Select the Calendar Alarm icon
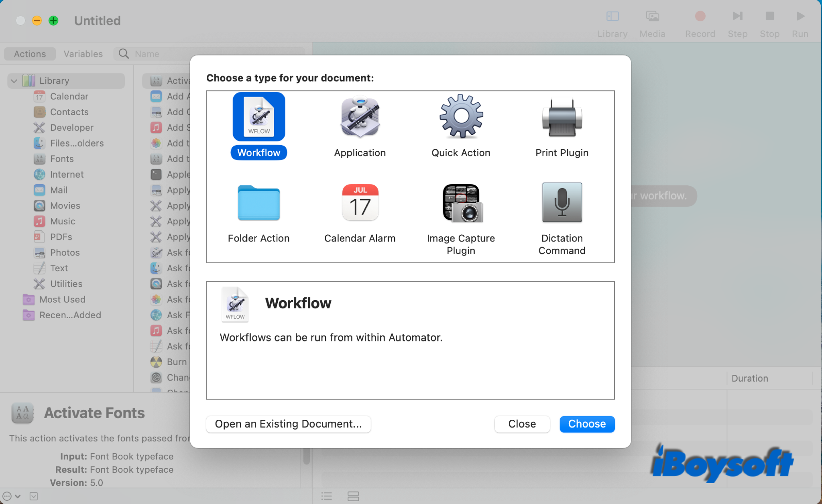This screenshot has width=822, height=504. 360,203
